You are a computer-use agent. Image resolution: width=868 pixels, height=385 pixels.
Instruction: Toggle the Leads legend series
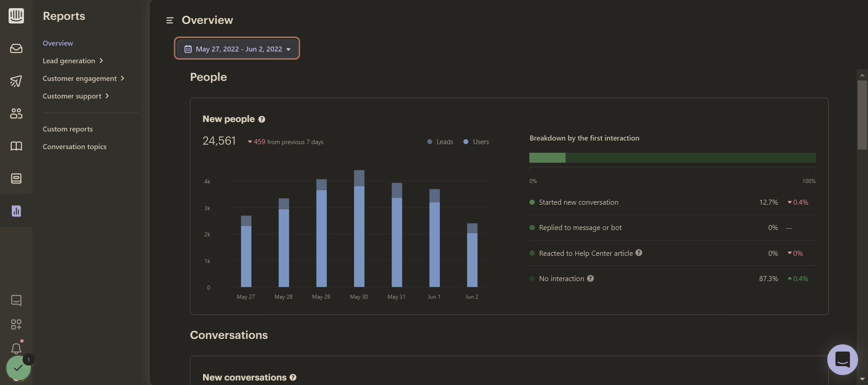click(x=440, y=142)
